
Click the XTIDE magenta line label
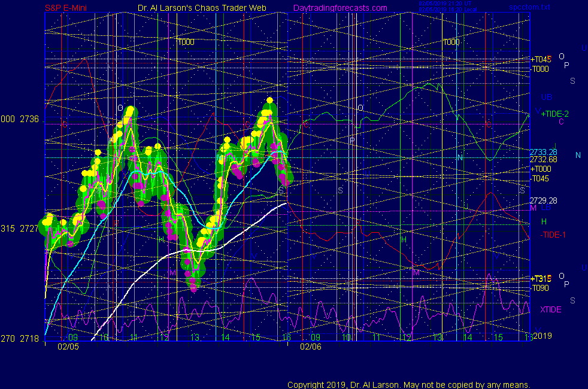pyautogui.click(x=550, y=309)
